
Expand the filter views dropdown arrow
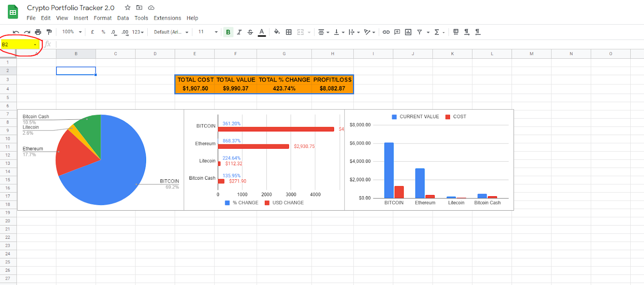coord(428,32)
